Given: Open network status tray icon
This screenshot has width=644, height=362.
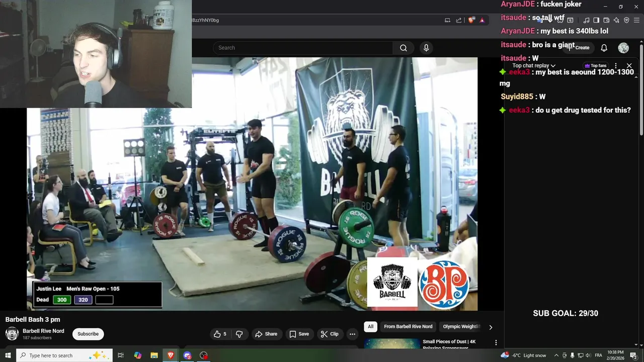Looking at the screenshot, I should coord(580,355).
